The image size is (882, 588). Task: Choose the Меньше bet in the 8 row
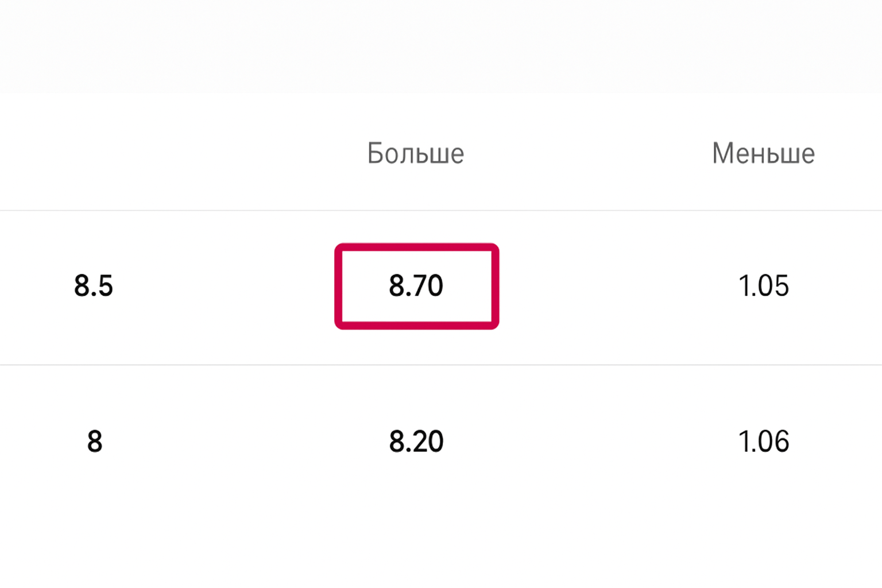coord(763,442)
